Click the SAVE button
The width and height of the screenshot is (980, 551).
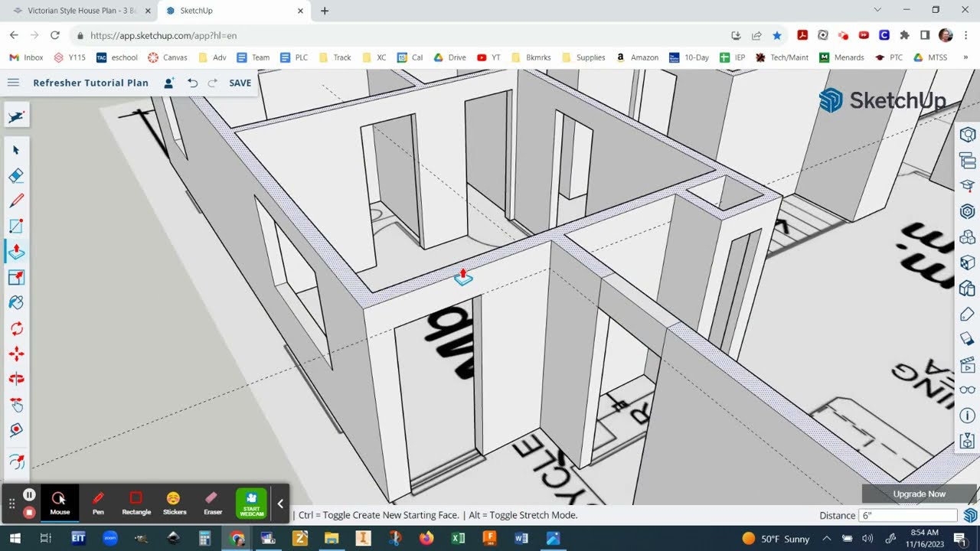(240, 83)
